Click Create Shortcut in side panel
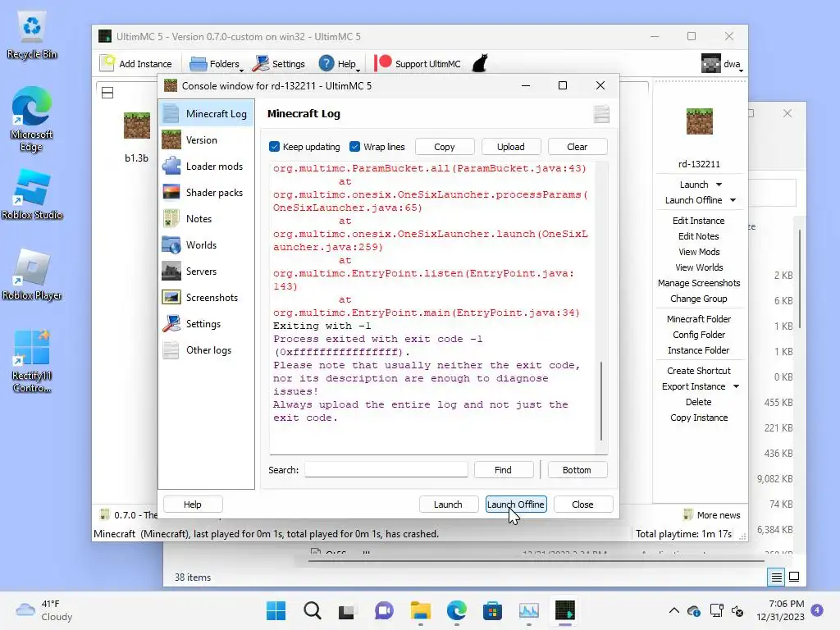Screen dimensions: 840x630 [x=699, y=371]
